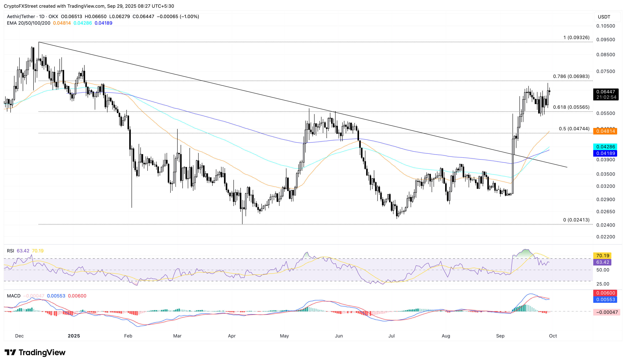Click the black 0.06447 current price tag
This screenshot has height=364, width=626.
point(605,94)
